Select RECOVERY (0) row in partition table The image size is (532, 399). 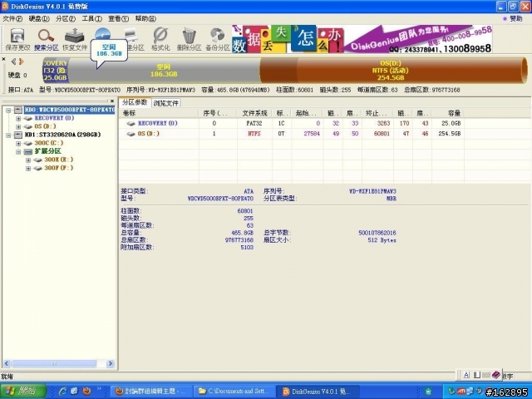(x=292, y=124)
